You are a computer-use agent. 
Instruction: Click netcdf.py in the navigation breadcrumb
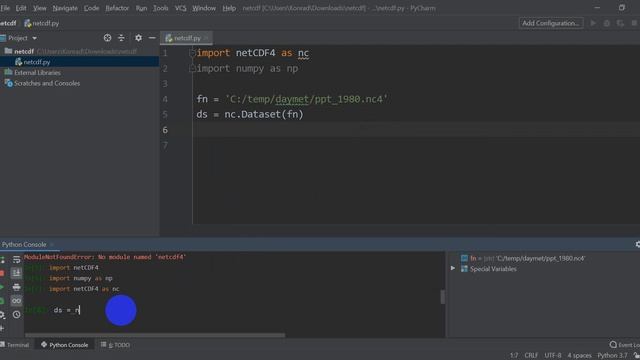pyautogui.click(x=46, y=23)
